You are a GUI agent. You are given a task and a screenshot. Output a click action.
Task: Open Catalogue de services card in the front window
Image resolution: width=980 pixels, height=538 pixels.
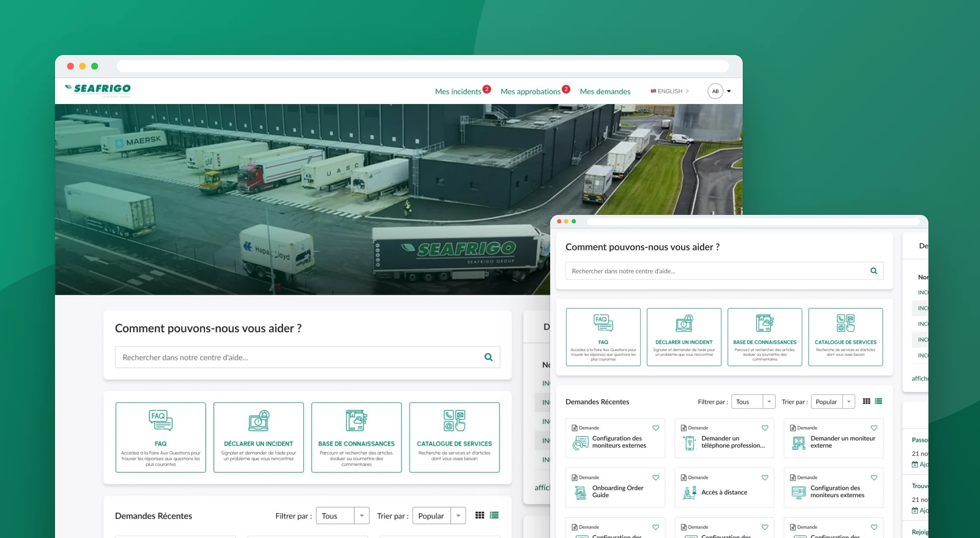(845, 337)
